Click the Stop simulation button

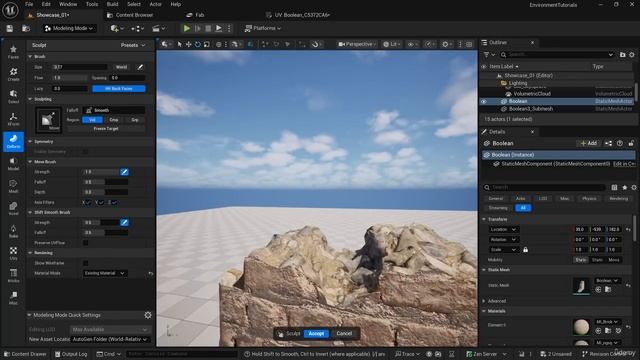coord(208,28)
